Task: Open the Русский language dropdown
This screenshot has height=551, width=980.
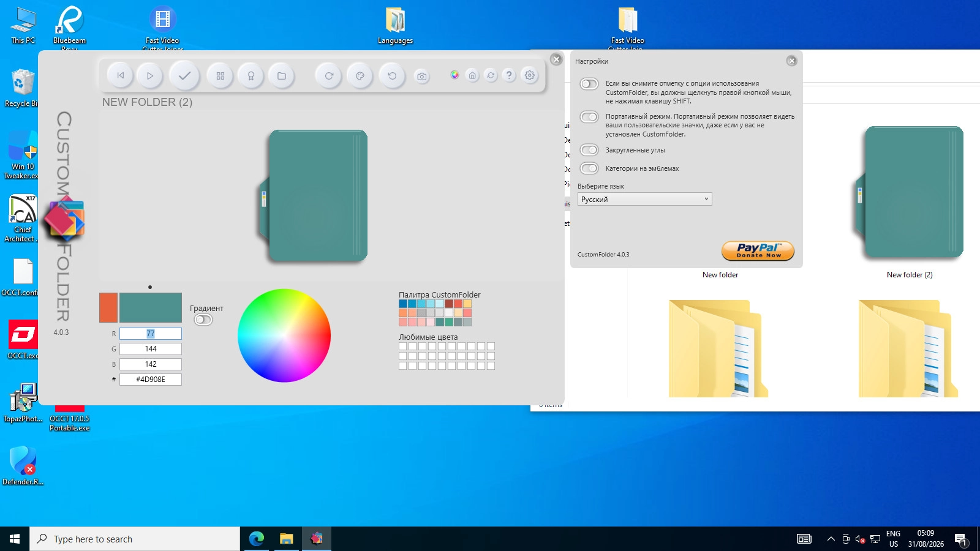Action: (x=645, y=199)
